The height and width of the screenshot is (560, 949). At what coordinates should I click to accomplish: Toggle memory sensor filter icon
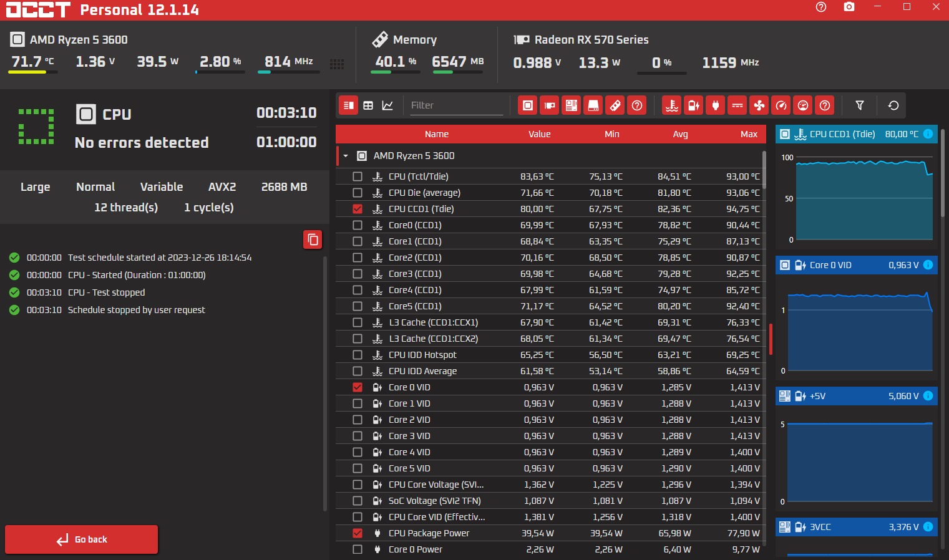(x=615, y=105)
